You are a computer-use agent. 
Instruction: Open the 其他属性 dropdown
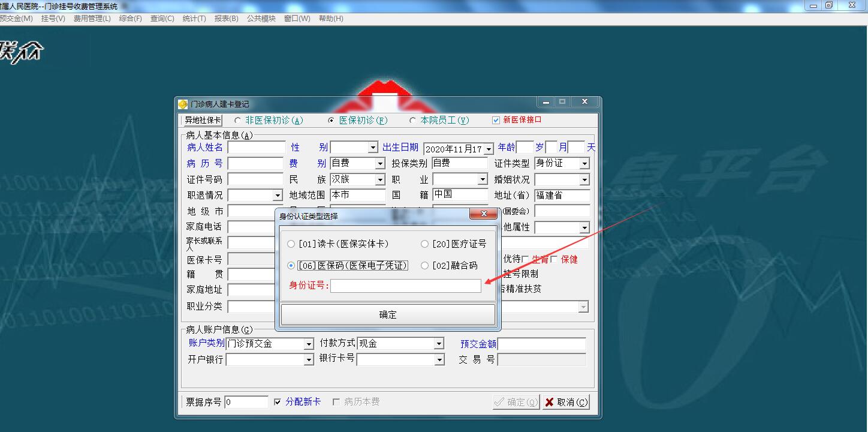coord(584,227)
